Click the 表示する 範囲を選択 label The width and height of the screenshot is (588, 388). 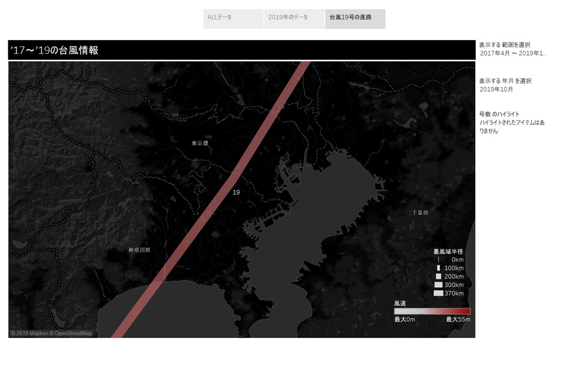pos(505,45)
